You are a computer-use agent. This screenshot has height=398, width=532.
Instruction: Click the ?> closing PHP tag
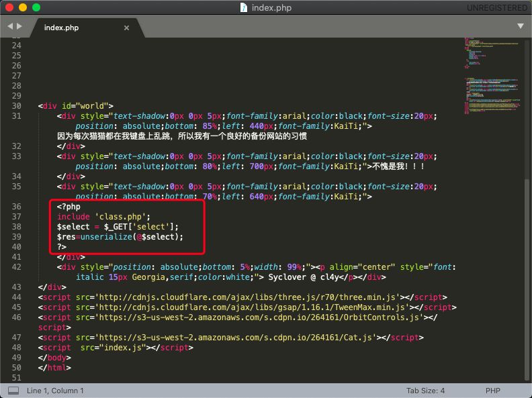pos(61,247)
